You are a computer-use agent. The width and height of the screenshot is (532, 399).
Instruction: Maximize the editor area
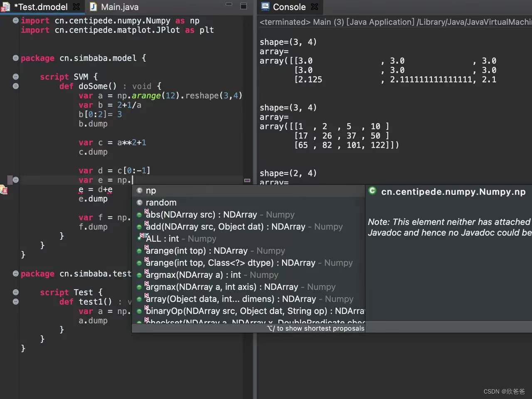click(244, 6)
